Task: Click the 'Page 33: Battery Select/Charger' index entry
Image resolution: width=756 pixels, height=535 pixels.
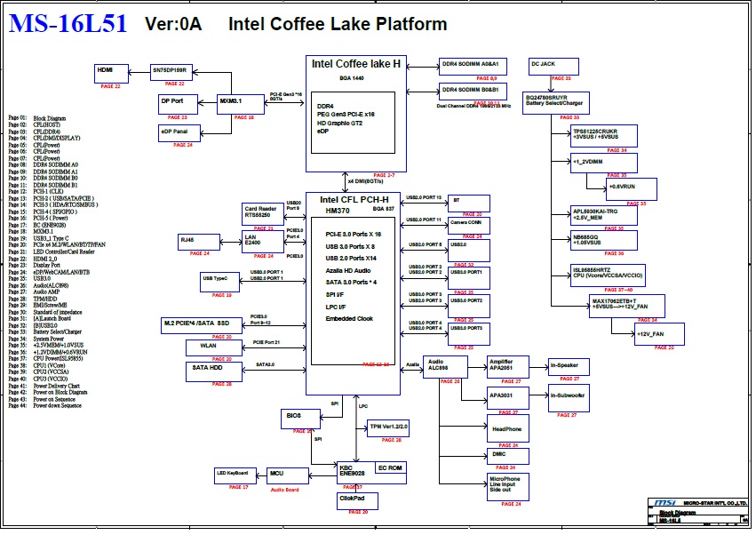Action: [44, 331]
